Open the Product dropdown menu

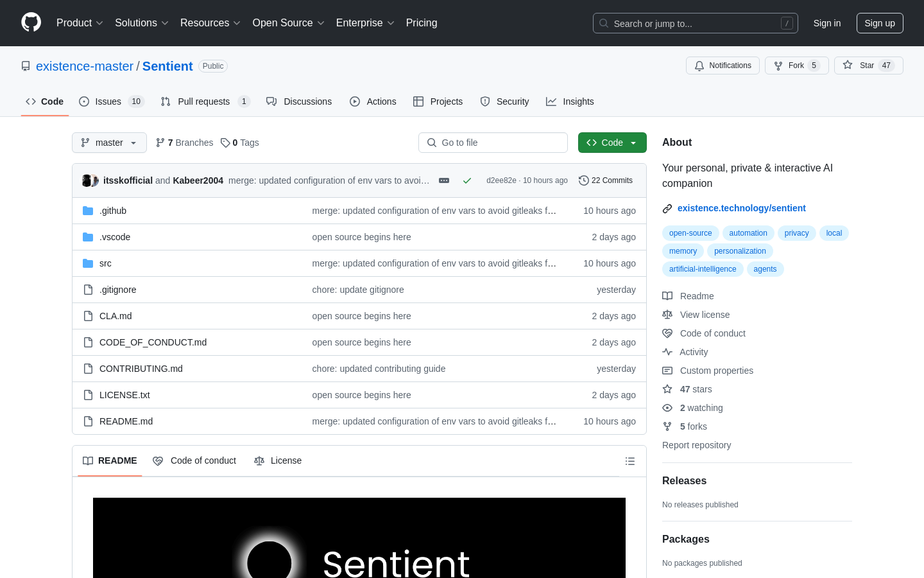(x=80, y=23)
